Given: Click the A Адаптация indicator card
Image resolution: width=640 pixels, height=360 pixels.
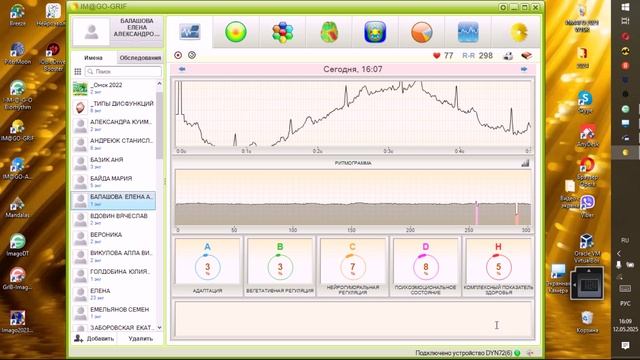Looking at the screenshot, I should pos(207,266).
